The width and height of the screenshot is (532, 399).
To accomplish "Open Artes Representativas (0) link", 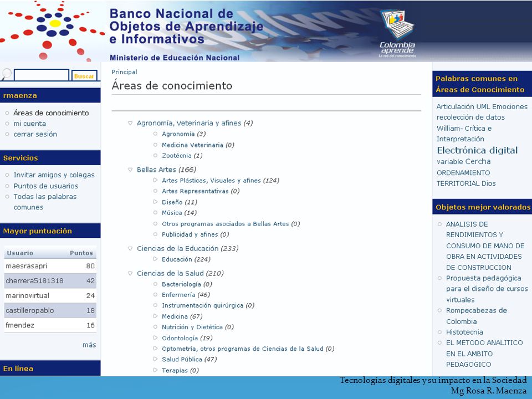I will (x=201, y=191).
